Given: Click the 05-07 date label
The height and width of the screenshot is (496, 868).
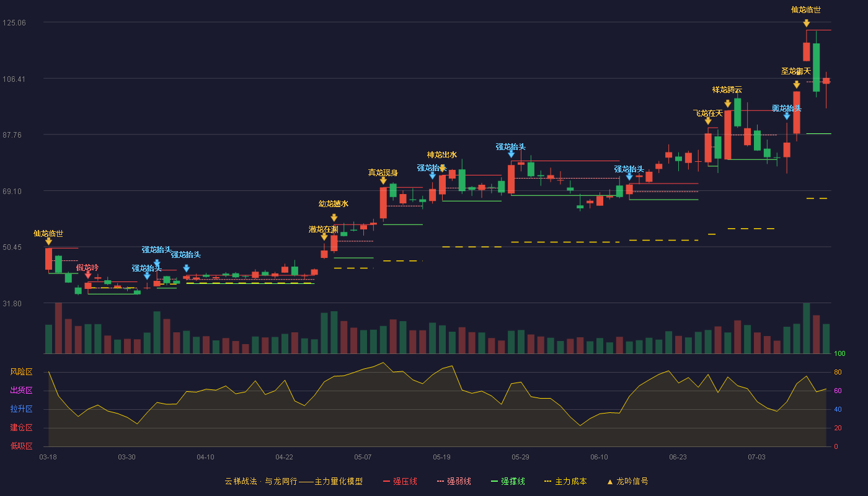Looking at the screenshot, I should pyautogui.click(x=363, y=457).
